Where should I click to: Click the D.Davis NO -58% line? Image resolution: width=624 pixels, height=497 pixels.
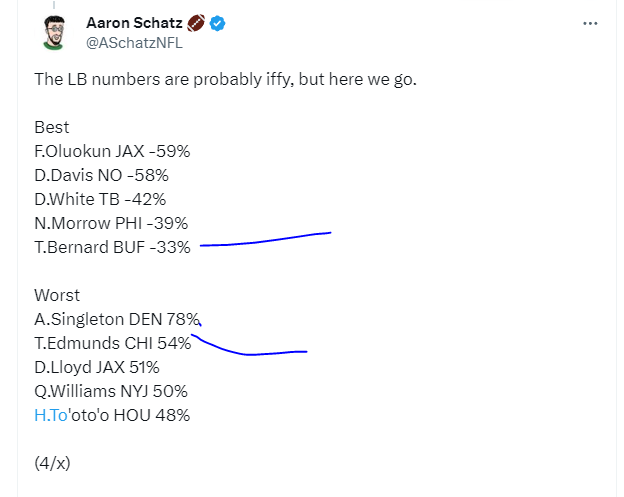[101, 175]
